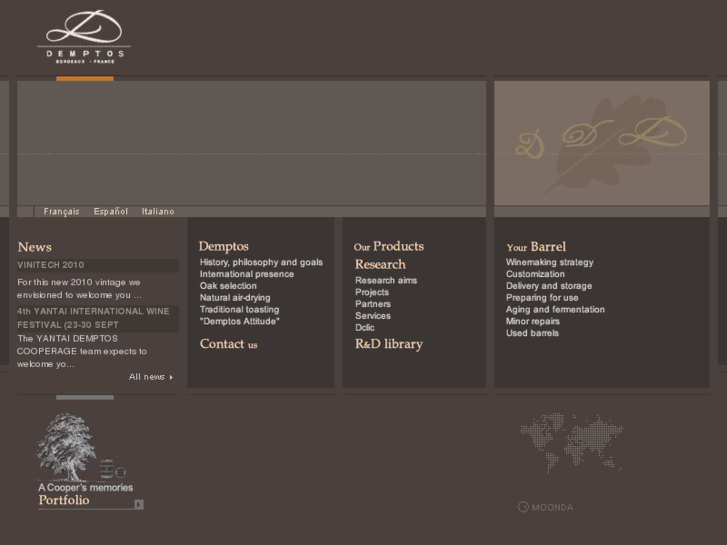
Task: Open the Partners page
Action: tap(373, 304)
